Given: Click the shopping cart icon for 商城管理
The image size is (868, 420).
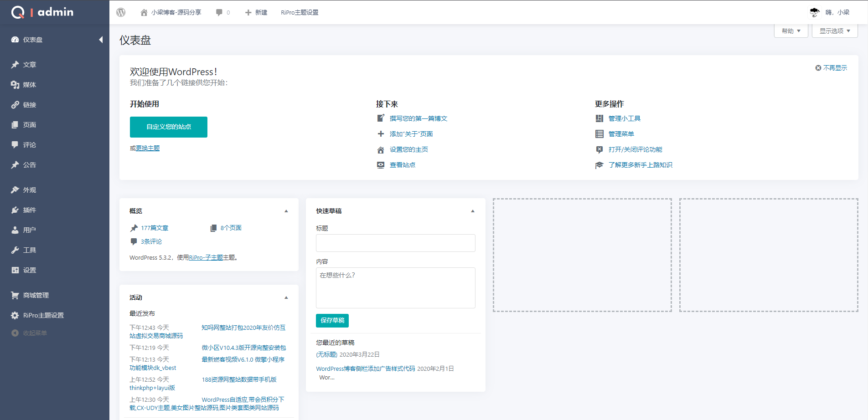Looking at the screenshot, I should point(15,295).
